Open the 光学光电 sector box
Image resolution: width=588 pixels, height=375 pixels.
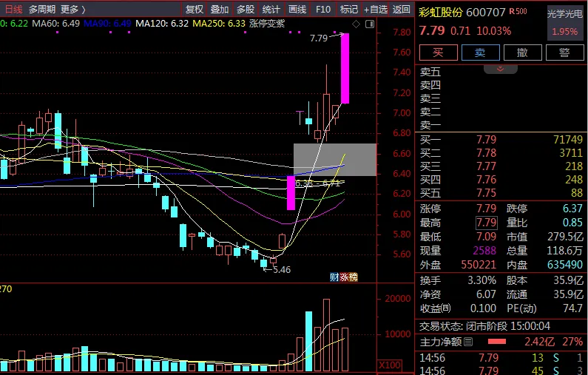coord(565,21)
